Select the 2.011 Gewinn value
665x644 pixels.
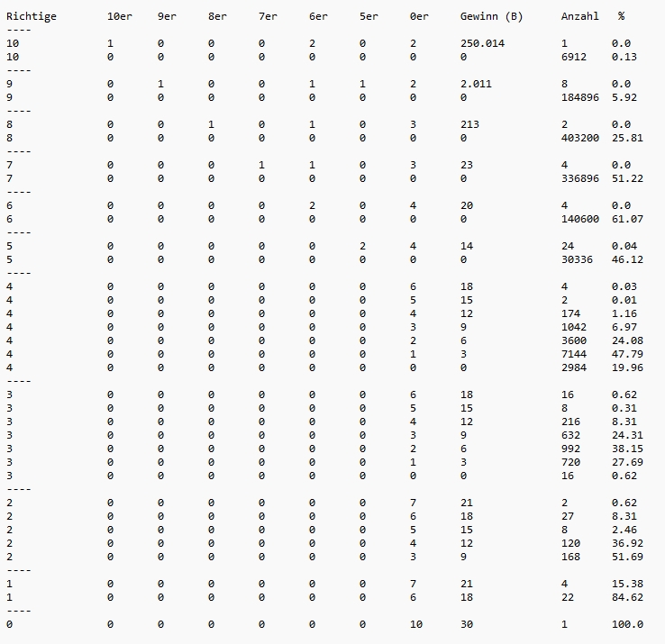click(x=477, y=84)
